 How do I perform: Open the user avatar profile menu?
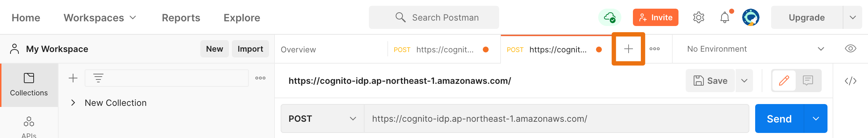point(751,17)
